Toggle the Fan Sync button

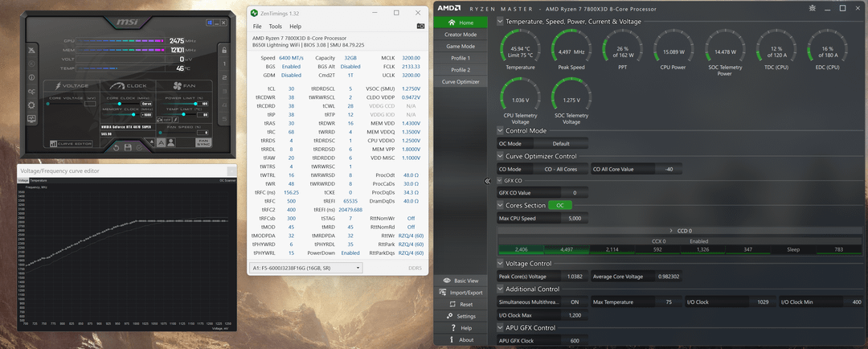(203, 143)
